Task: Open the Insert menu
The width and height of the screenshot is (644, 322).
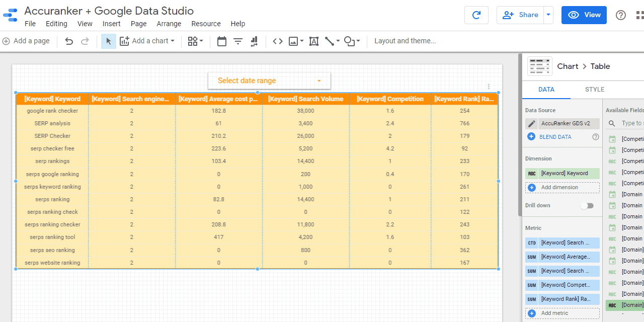Action: (112, 24)
